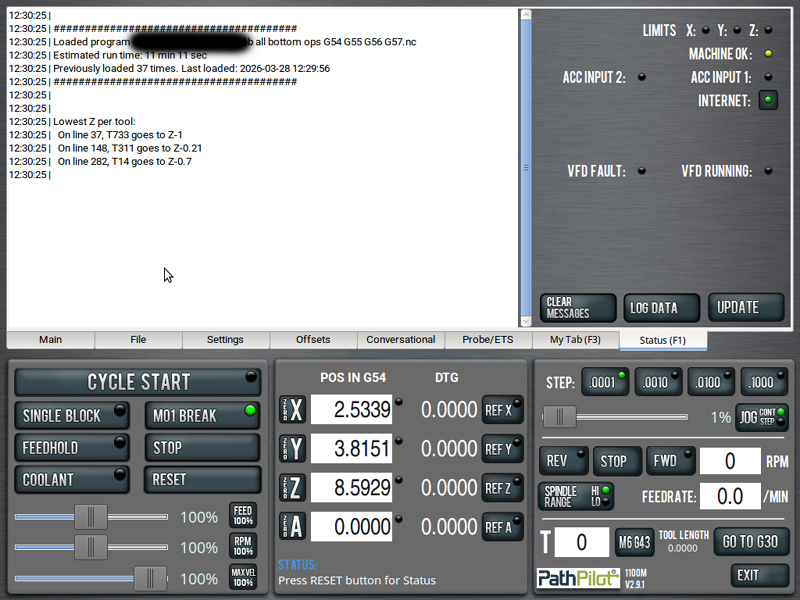
Task: Reset feed override to 100%
Action: coord(243,516)
